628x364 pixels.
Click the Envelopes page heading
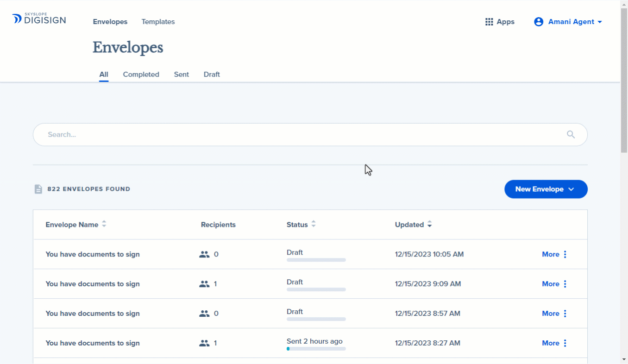coord(128,47)
